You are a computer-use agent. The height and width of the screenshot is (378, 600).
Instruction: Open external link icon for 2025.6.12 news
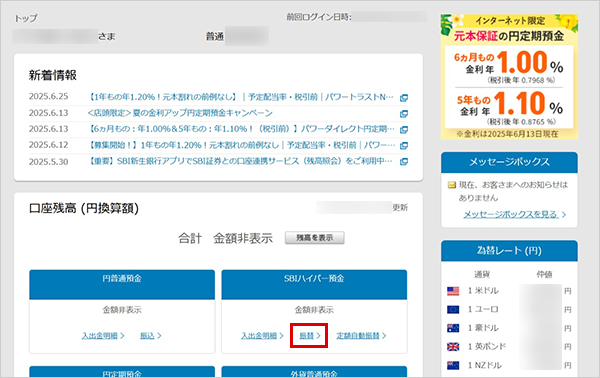tap(403, 146)
